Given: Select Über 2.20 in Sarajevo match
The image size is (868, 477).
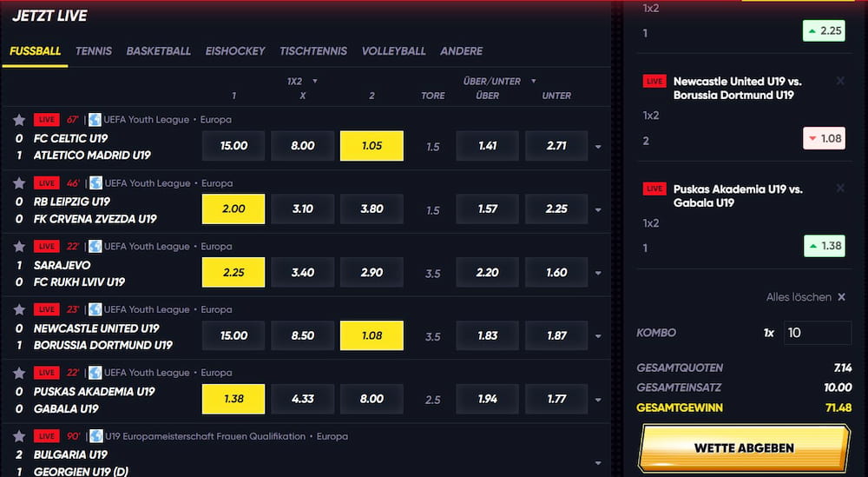Looking at the screenshot, I should [487, 272].
